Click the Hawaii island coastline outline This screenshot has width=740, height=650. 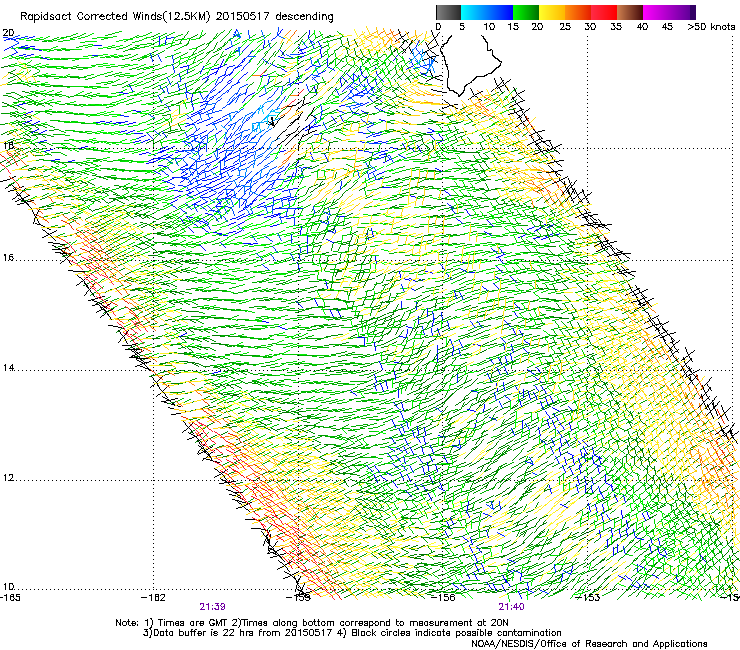470,64
